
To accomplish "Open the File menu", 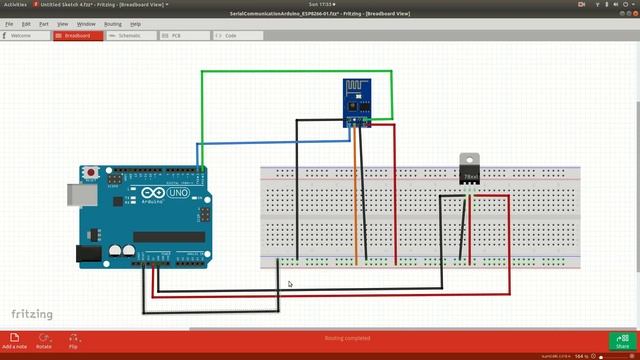I will pyautogui.click(x=9, y=24).
